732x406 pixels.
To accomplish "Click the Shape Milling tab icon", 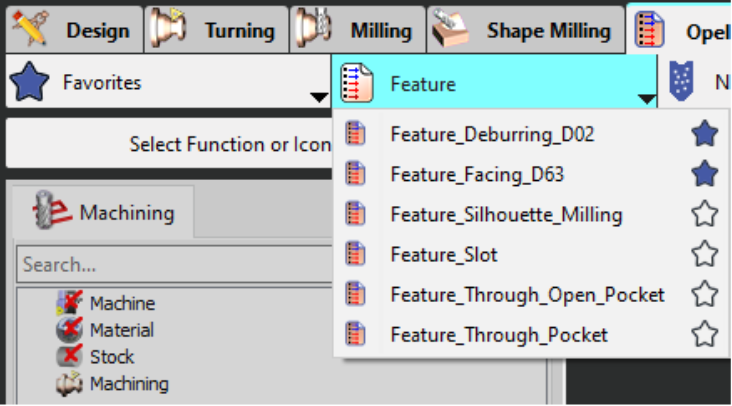I will [x=452, y=30].
